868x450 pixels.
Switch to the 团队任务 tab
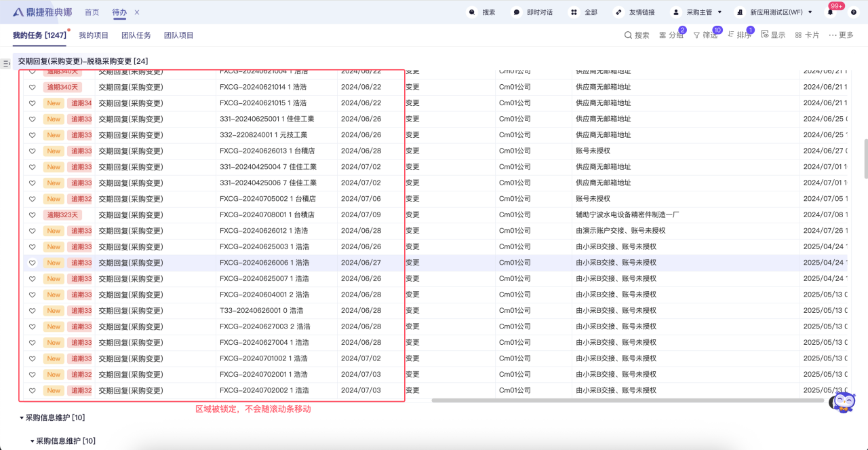pos(136,35)
